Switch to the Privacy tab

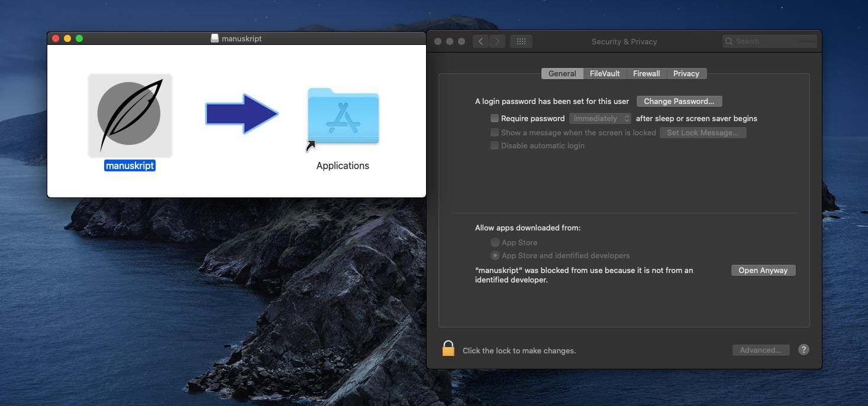(686, 73)
